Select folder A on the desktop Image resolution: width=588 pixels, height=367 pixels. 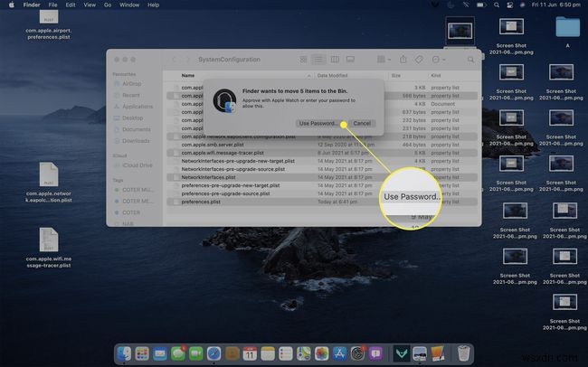coord(568,31)
